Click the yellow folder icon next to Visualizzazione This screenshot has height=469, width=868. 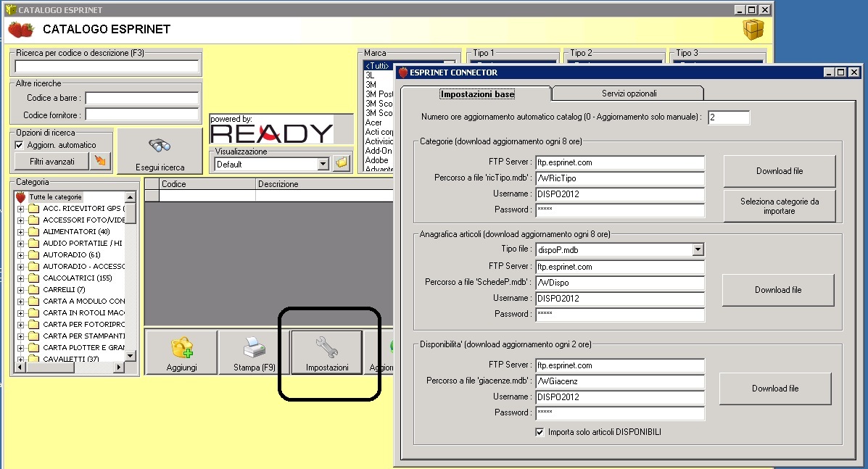342,164
